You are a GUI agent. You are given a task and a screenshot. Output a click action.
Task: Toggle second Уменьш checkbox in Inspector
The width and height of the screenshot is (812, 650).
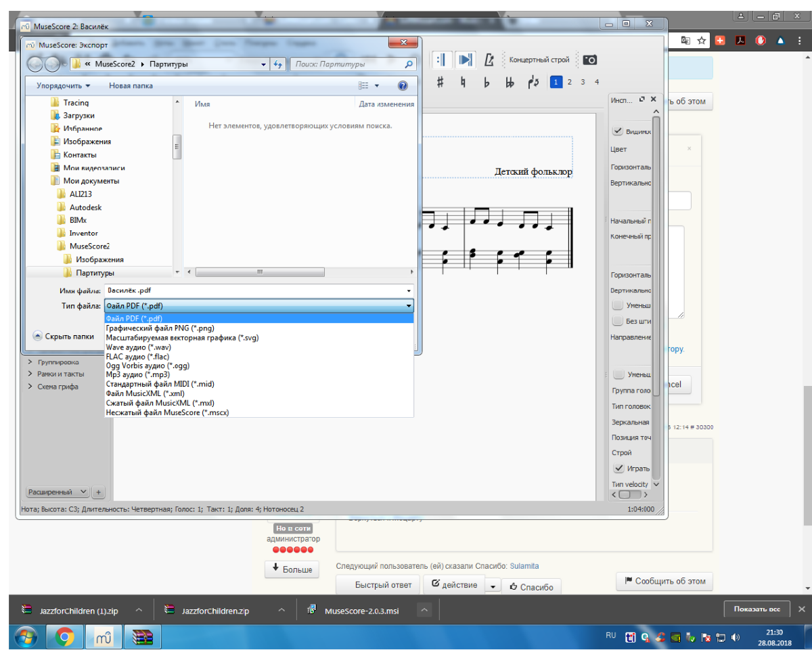(618, 374)
